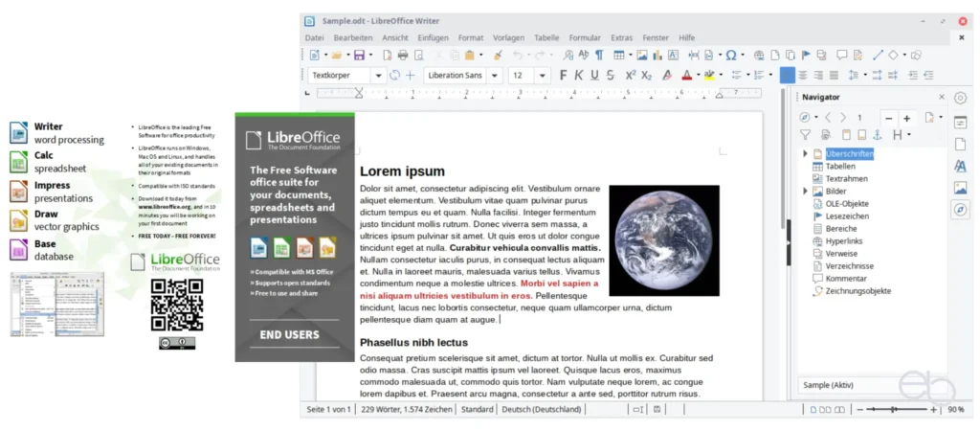
Task: Toggle formatting marks pilcrow icon
Action: pos(599,55)
